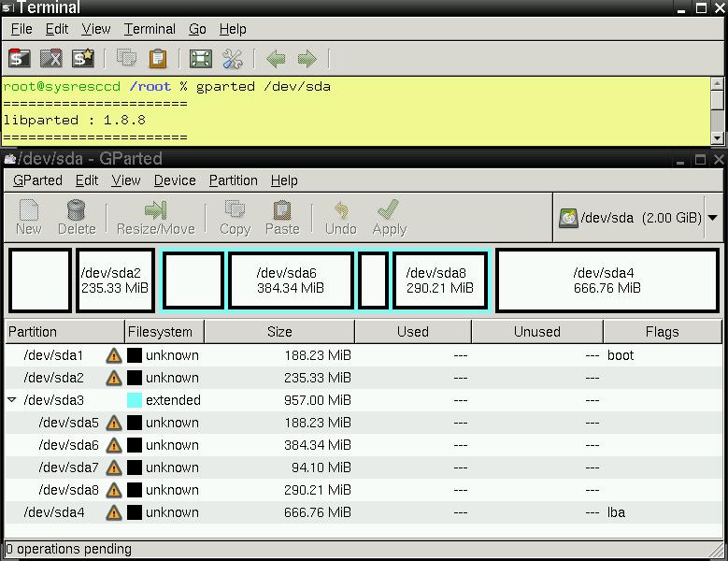This screenshot has height=561, width=728.
Task: Click black swatch on /dev/sda4 row
Action: (x=135, y=512)
